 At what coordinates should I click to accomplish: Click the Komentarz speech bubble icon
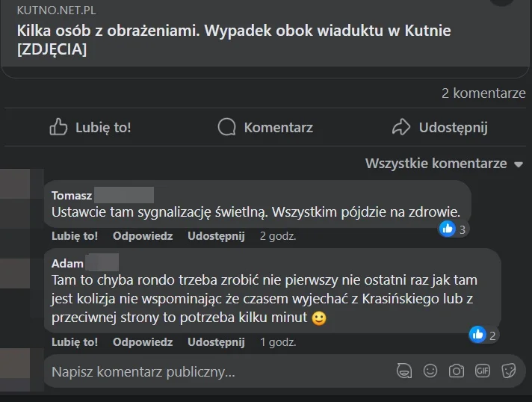click(x=226, y=127)
